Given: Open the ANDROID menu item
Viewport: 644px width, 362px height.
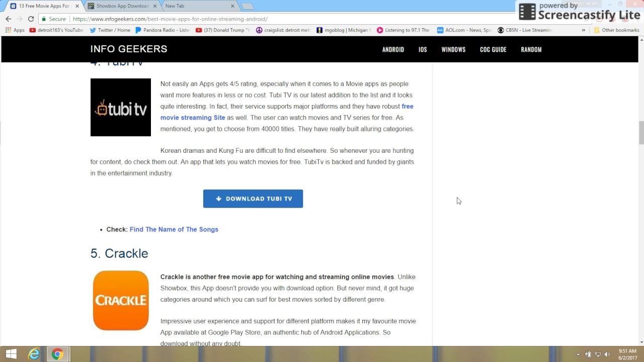Looking at the screenshot, I should [x=393, y=50].
